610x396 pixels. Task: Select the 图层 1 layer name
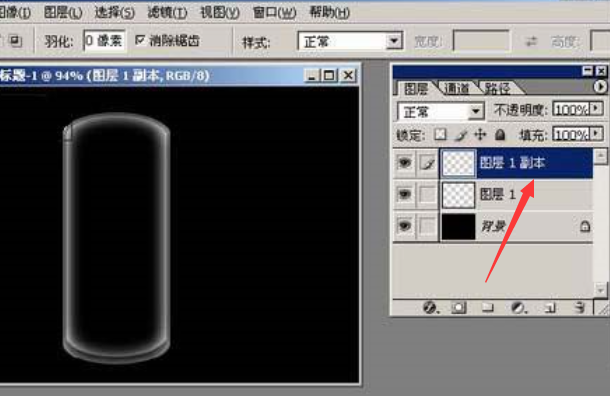(x=498, y=194)
